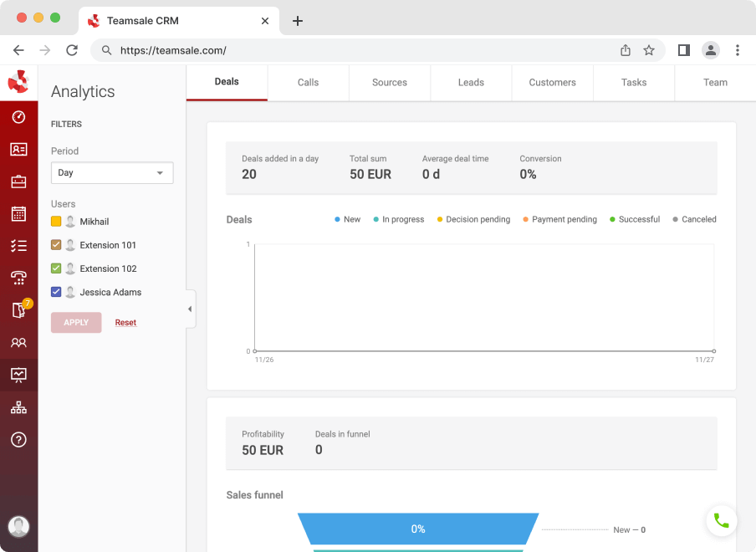Open the tasks checklist icon in sidebar
The width and height of the screenshot is (756, 552).
pyautogui.click(x=18, y=246)
